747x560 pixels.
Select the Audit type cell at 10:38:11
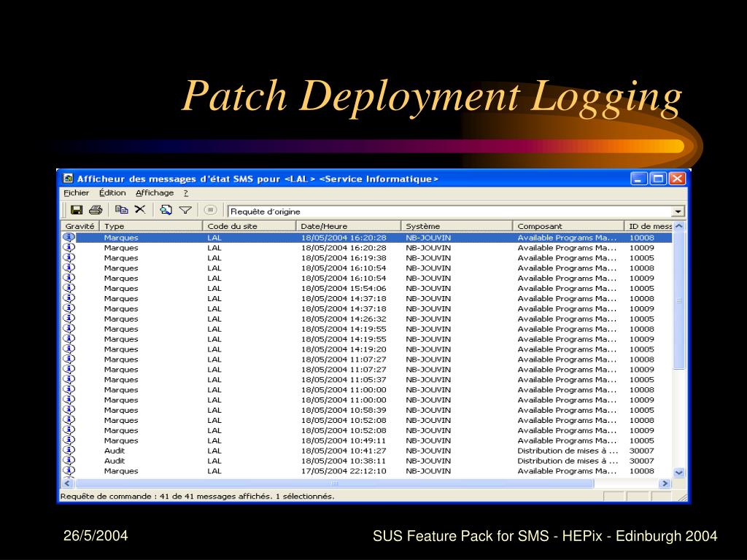pyautogui.click(x=115, y=461)
